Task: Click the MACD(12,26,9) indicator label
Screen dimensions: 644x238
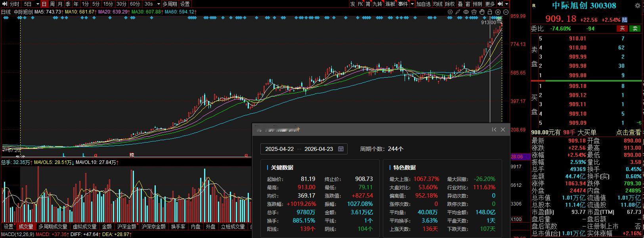Action: click(17, 234)
